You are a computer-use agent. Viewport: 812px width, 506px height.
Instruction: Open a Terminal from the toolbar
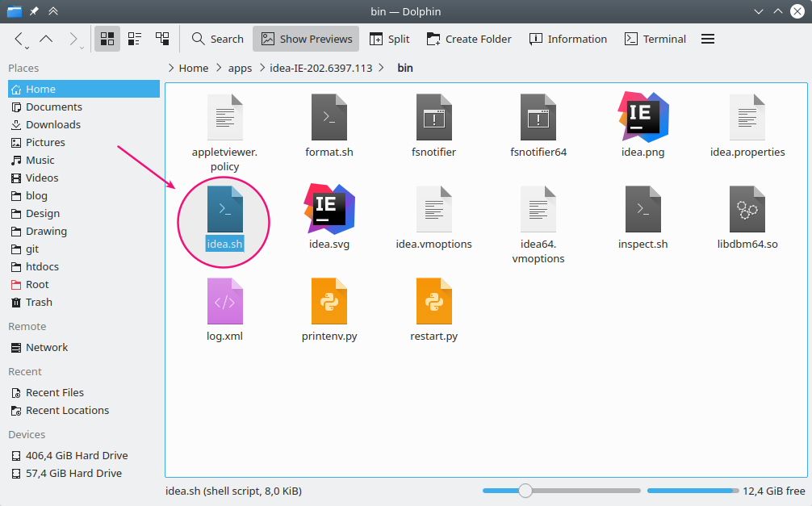point(654,38)
